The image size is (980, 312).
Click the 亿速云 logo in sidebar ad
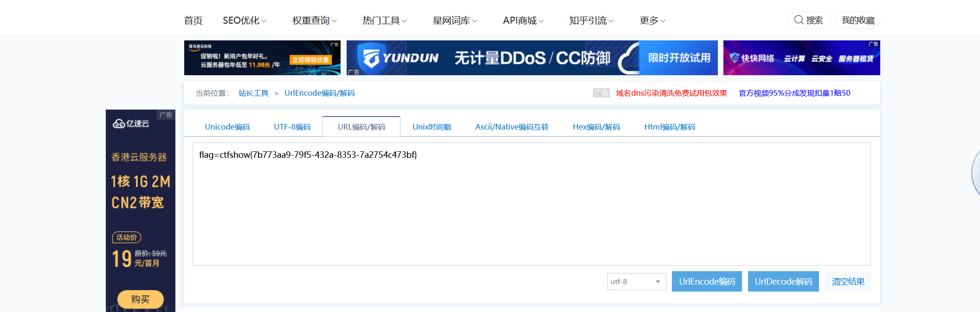click(x=131, y=123)
